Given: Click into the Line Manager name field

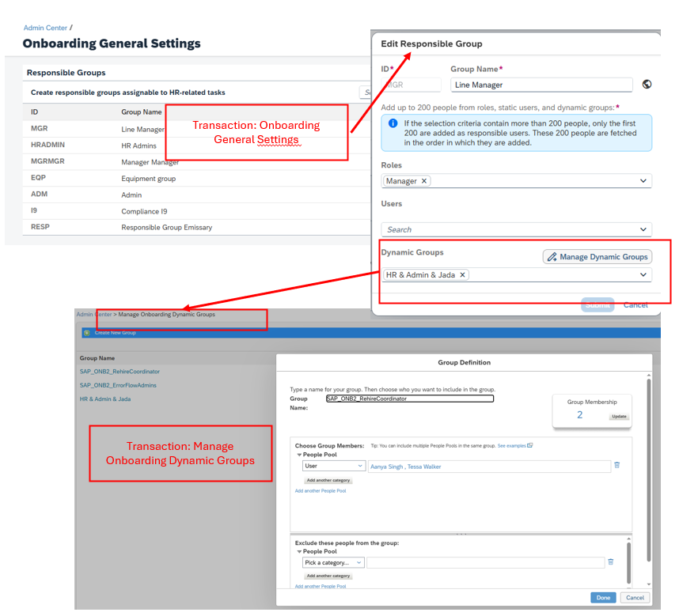Looking at the screenshot, I should (x=541, y=85).
